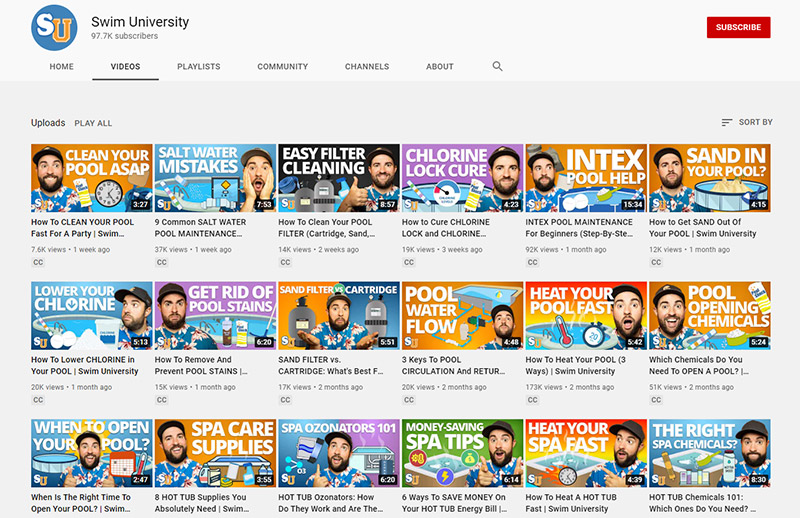Screen dimensions: 800x518
Task: Click CC badge under POOL OPENING CHEMICALS video
Action: click(x=656, y=400)
